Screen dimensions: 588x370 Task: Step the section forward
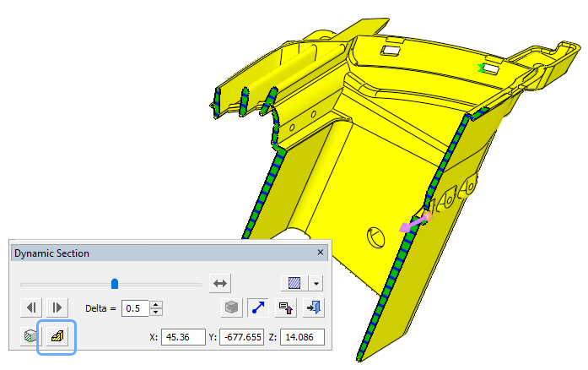(57, 307)
